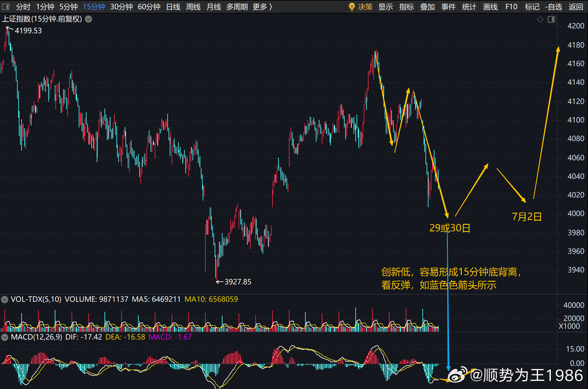Click the 4200 price axis label
Image resolution: width=588 pixels, height=389 pixels.
point(576,26)
